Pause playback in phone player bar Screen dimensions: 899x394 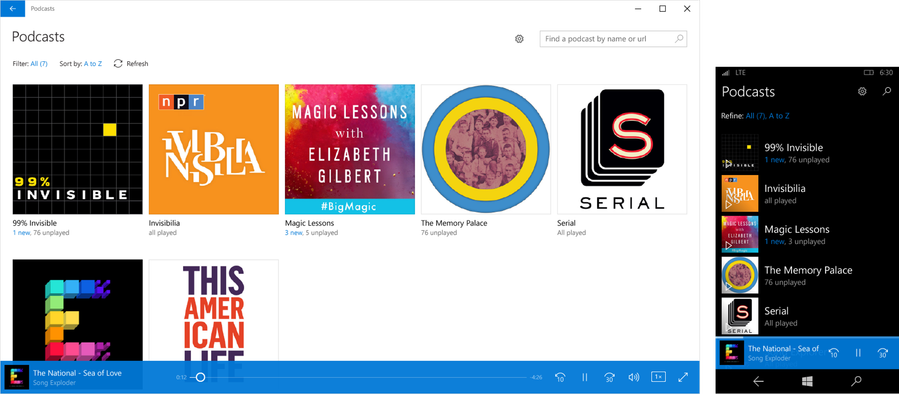click(858, 353)
